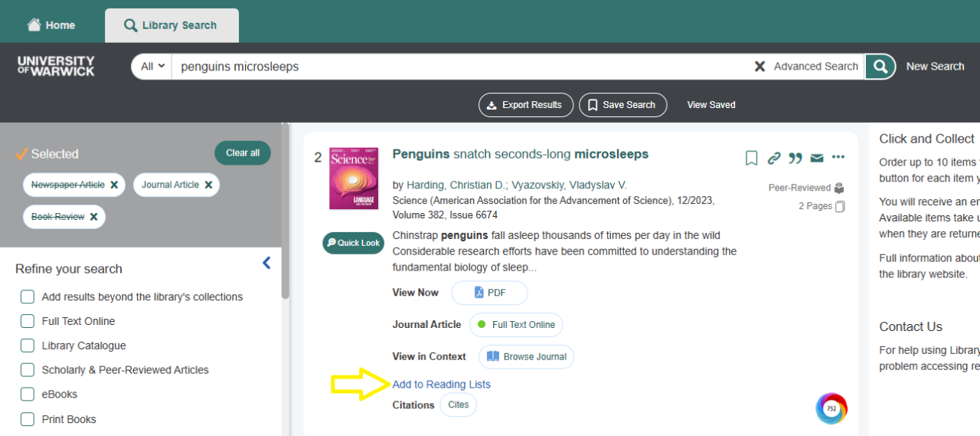Click the left panel vertical scrollbar
Screen dimensions: 980x436
pos(286,211)
